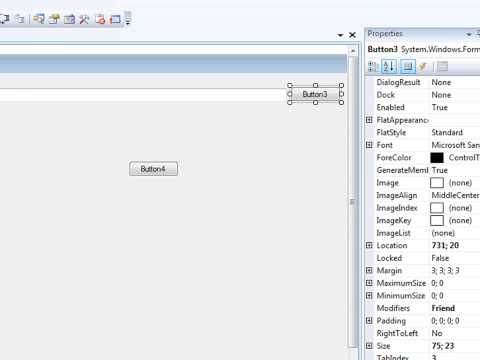Image resolution: width=480 pixels, height=360 pixels.
Task: Click the Margin value 3; 3; 3; 3
Action: [445, 270]
